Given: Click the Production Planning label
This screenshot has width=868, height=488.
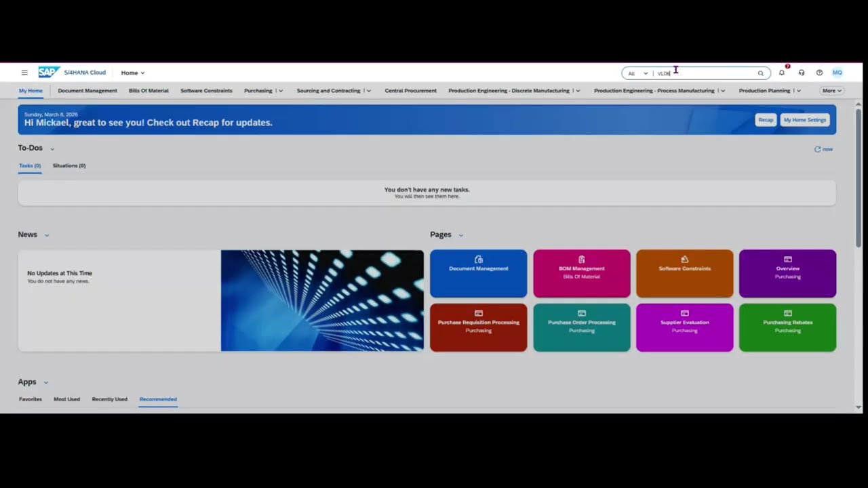Looking at the screenshot, I should tap(764, 91).
